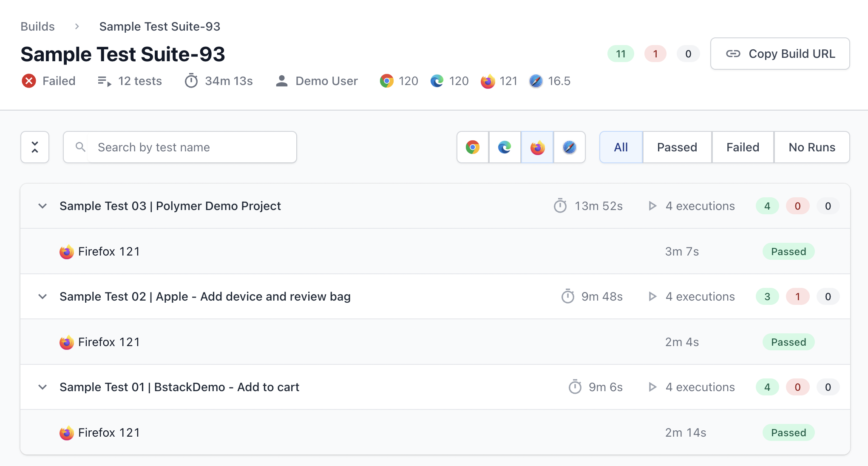This screenshot has width=868, height=466.
Task: Toggle the Chrome browser filter
Action: [473, 147]
